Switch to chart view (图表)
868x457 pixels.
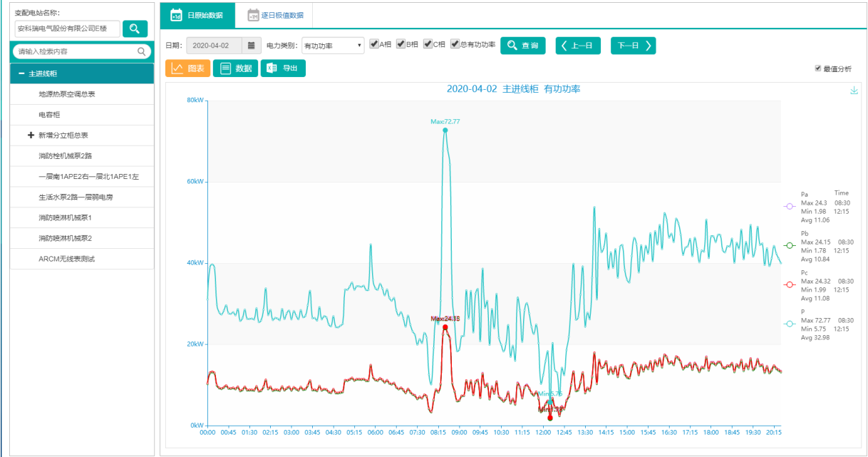coord(187,68)
